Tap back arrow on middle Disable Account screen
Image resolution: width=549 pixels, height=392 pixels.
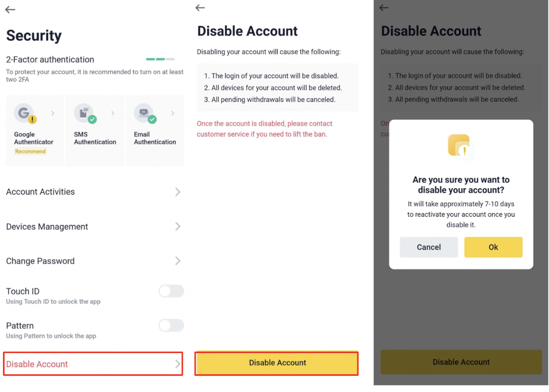click(x=200, y=7)
